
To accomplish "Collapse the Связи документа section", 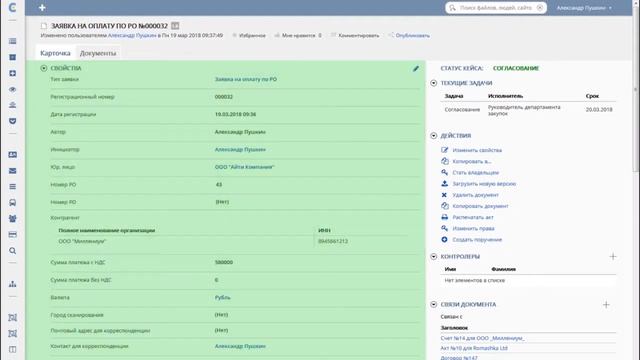I will click(433, 304).
